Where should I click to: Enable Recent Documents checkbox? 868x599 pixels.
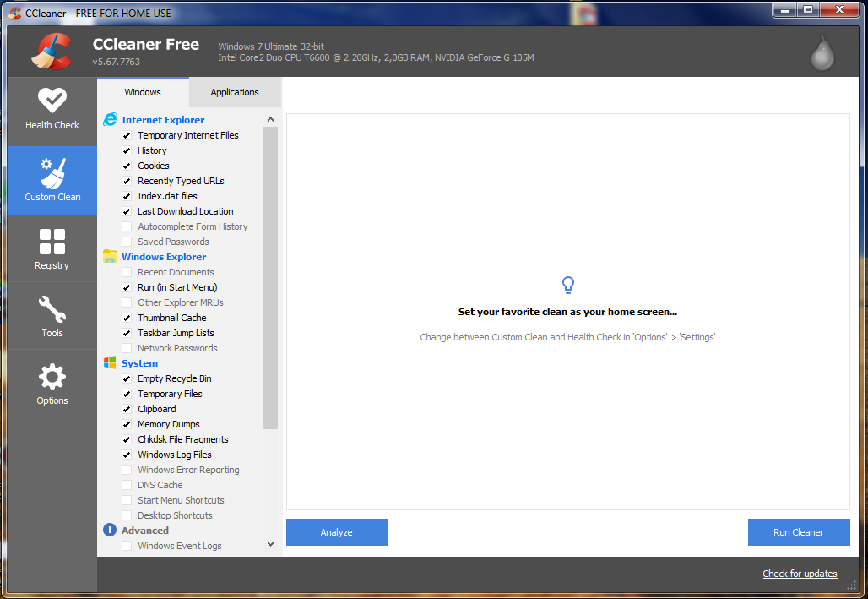(127, 272)
